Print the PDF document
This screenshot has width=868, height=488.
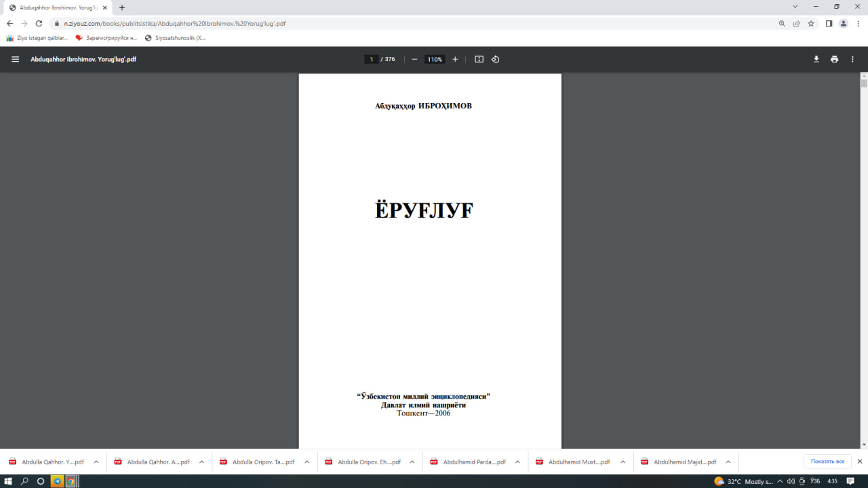tap(834, 59)
